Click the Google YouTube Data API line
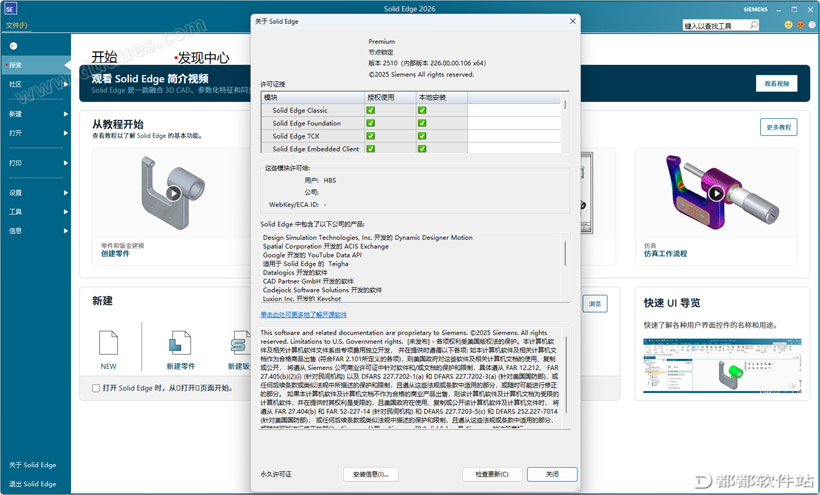Viewport: 820px width, 495px height. tap(312, 255)
